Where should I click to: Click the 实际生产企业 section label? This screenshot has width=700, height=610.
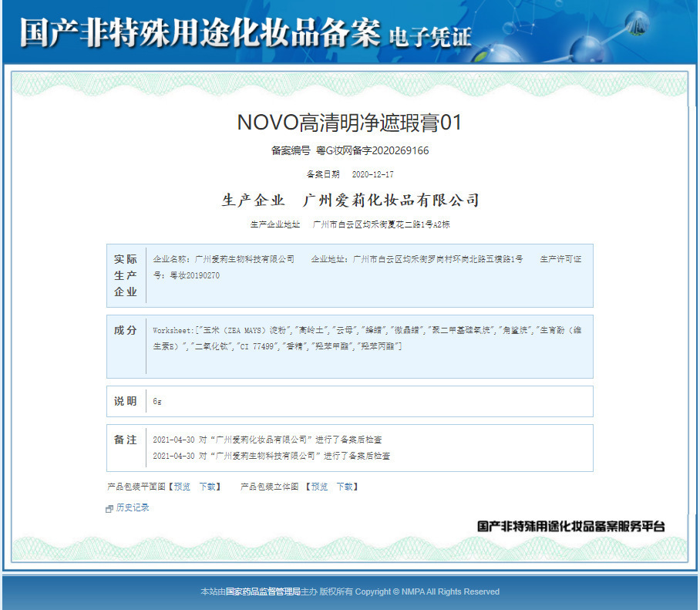click(x=126, y=275)
